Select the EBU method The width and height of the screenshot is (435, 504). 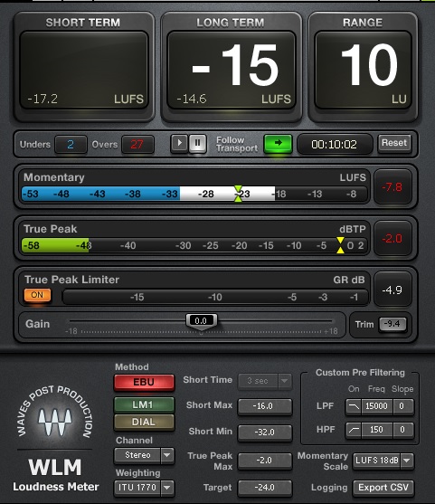point(144,382)
